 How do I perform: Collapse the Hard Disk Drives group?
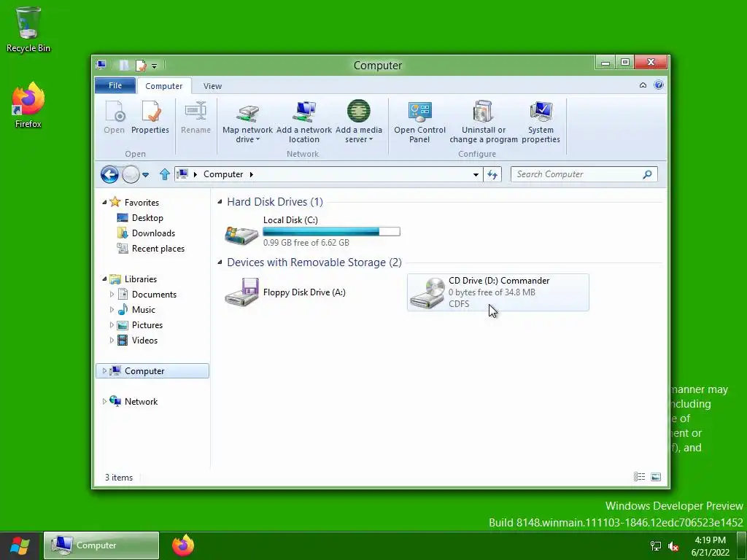(x=220, y=202)
